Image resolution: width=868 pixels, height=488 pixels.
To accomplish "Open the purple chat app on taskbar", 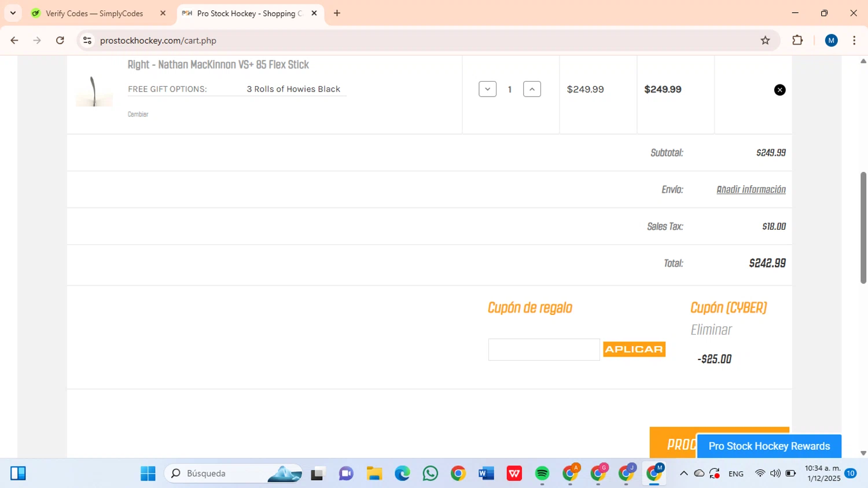I will tap(346, 474).
